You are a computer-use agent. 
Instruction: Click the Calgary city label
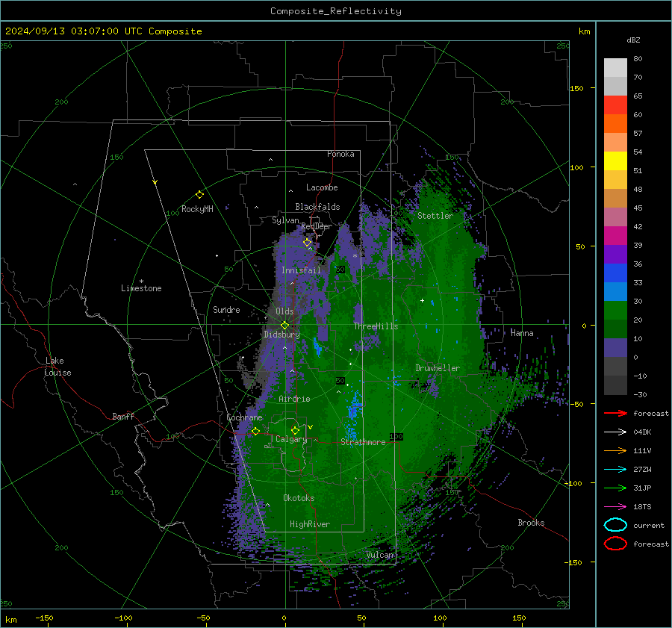[x=291, y=439]
